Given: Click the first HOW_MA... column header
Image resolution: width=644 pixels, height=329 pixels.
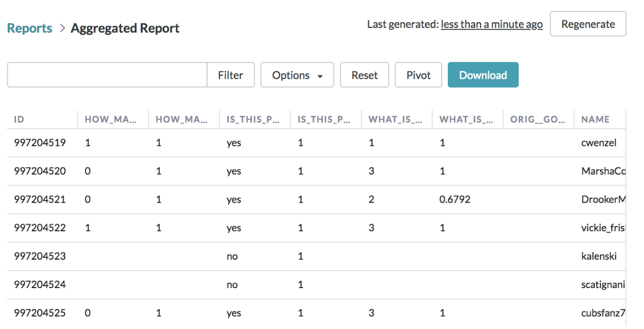Looking at the screenshot, I should click(110, 119).
